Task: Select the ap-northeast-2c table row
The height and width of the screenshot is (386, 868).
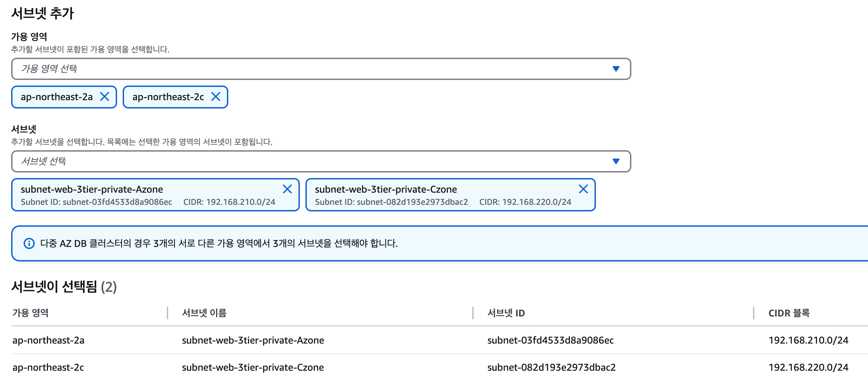Action: 49,368
